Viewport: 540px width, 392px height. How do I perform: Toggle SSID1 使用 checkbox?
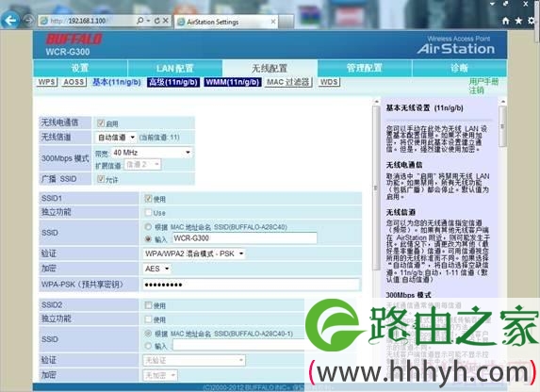tap(148, 199)
